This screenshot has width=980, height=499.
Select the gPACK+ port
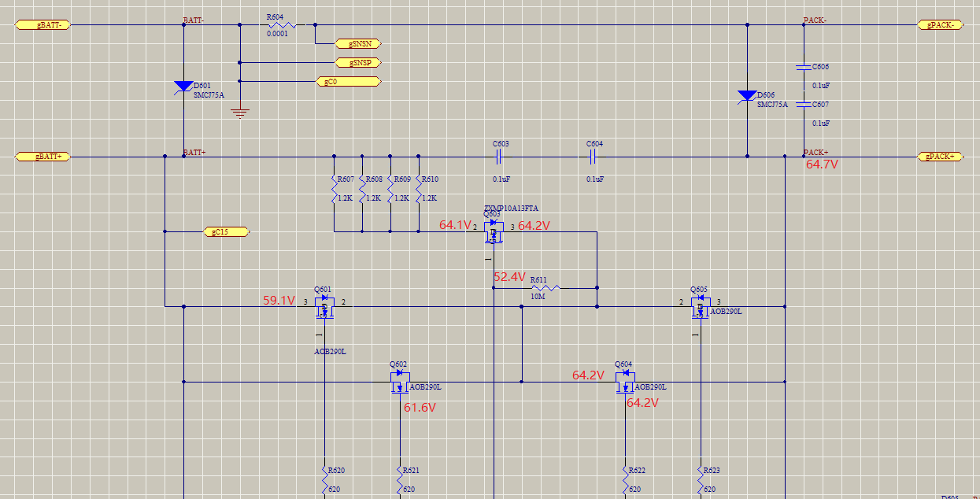[941, 157]
